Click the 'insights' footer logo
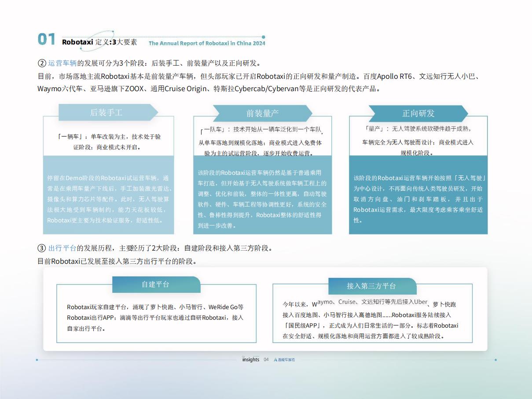This screenshot has width=532, height=399. point(251,359)
